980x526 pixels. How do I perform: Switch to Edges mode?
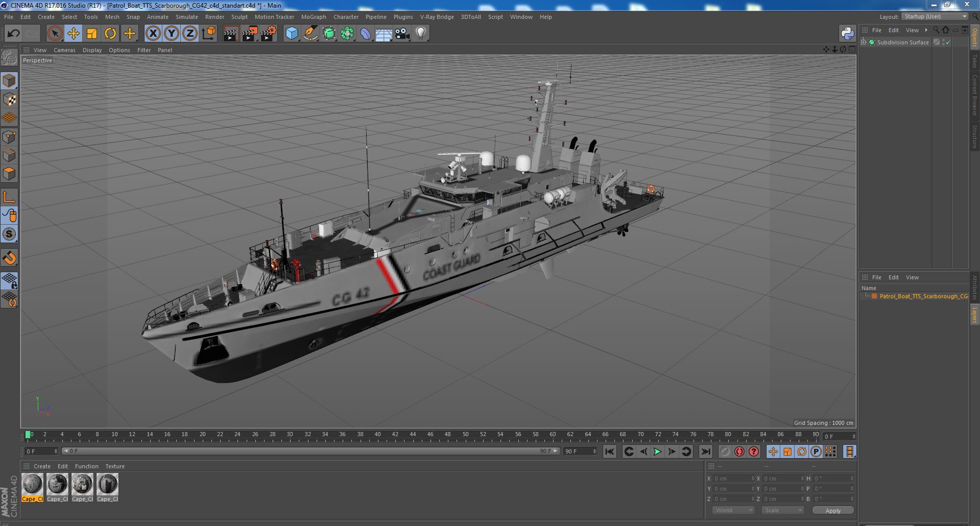point(9,155)
